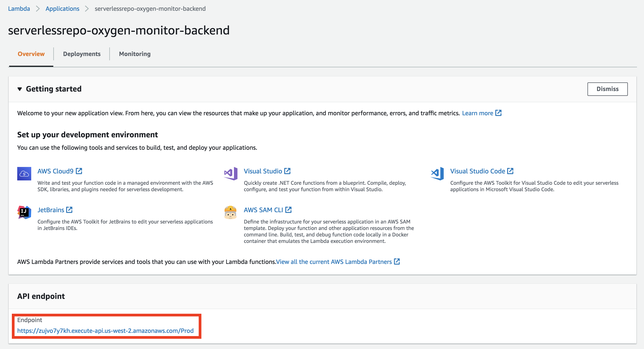Viewport: 644px width, 349px height.
Task: Click external-link icon next to AWS Cloud9
Action: tap(79, 171)
